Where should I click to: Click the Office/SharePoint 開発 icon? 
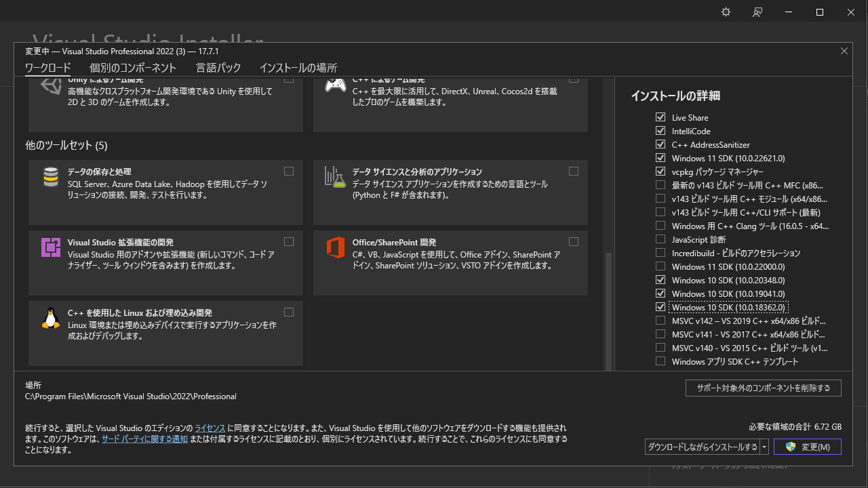click(x=335, y=247)
